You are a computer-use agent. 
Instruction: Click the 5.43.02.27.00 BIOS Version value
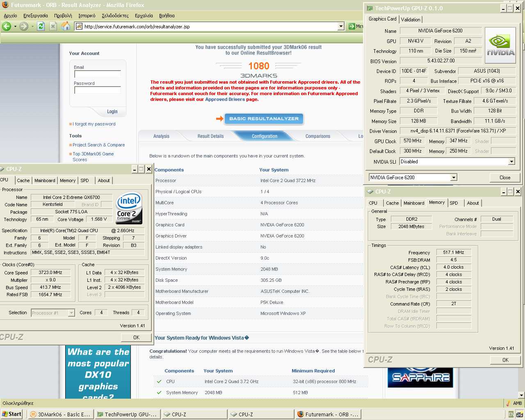pos(441,61)
